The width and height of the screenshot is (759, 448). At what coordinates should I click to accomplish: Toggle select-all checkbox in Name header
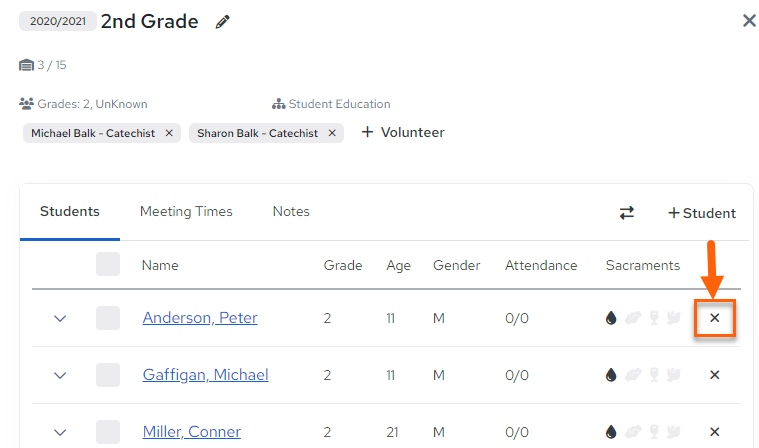tap(108, 264)
